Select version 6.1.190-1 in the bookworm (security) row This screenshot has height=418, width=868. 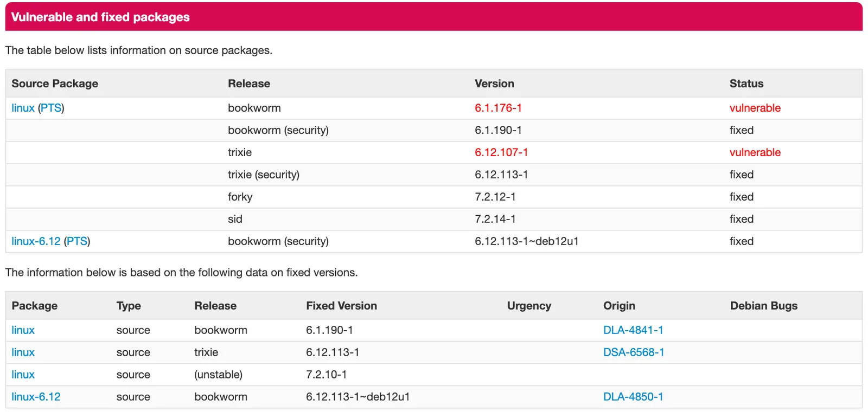498,130
